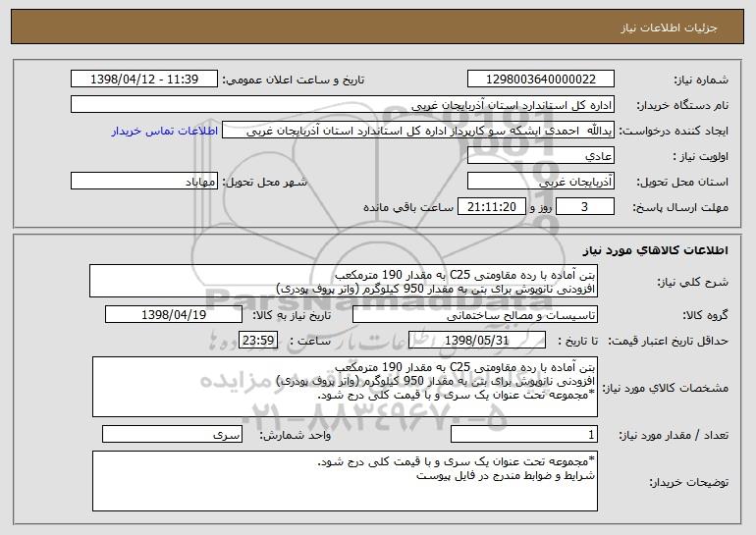Screen dimensions: 756x535
Task: Click the اولویت نیاز label
Action: coord(701,157)
